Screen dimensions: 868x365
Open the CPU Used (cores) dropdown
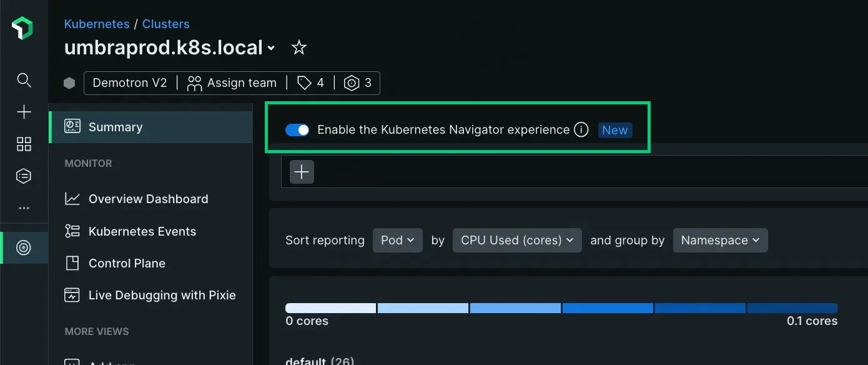[x=516, y=241]
